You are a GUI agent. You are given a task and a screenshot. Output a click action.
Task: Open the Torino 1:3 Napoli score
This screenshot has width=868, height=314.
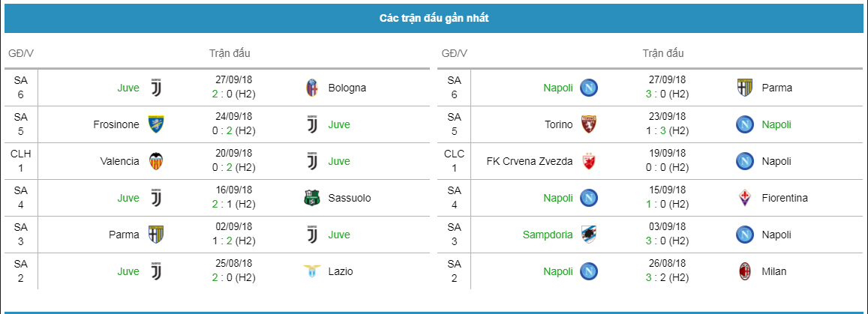coord(666,131)
